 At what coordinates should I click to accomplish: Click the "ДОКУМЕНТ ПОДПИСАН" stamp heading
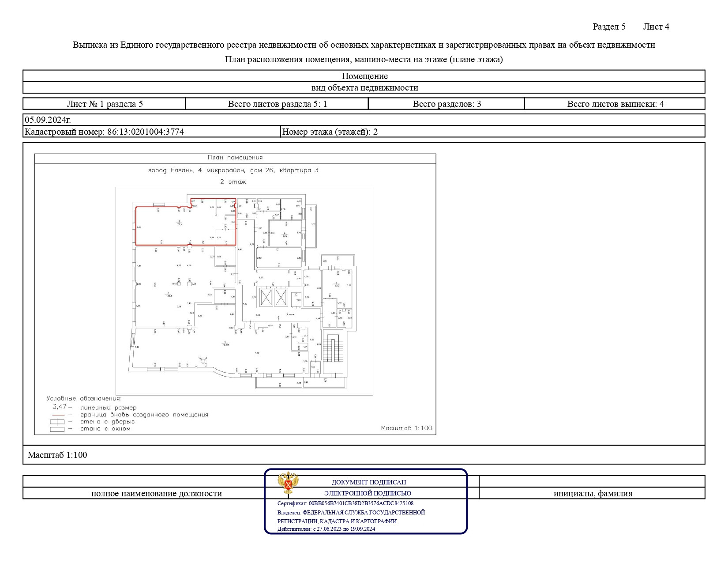(x=369, y=482)
